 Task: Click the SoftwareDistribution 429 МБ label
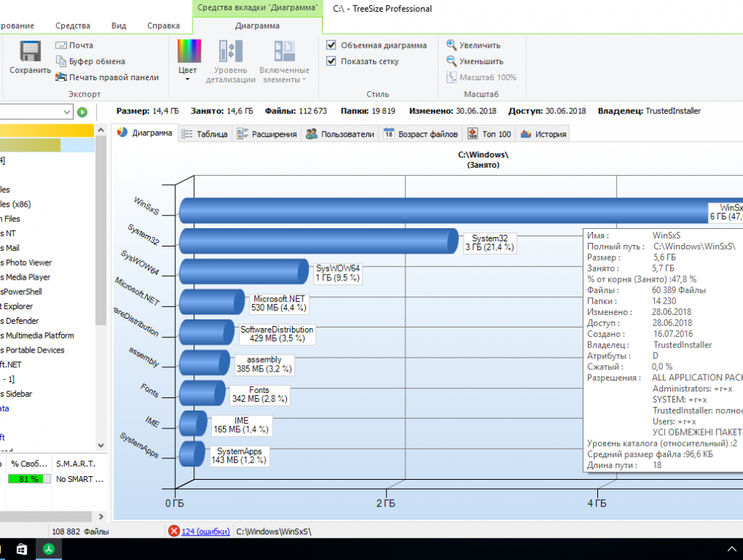click(277, 334)
